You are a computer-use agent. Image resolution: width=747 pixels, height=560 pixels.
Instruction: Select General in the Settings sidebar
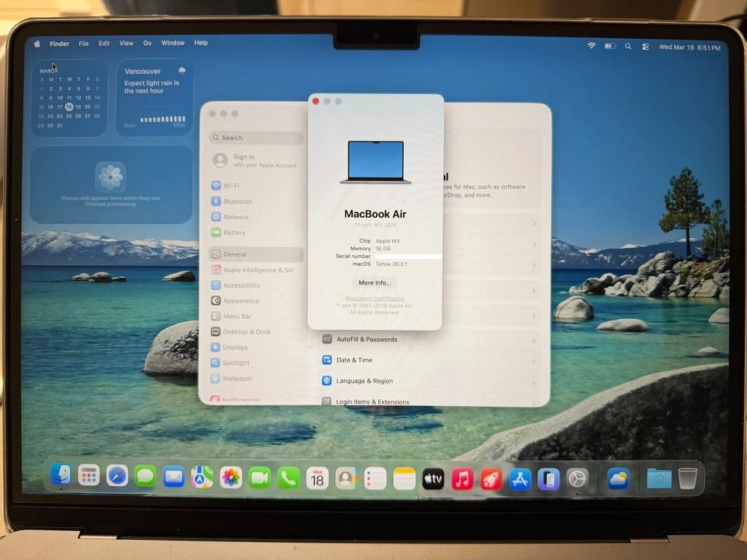point(256,254)
